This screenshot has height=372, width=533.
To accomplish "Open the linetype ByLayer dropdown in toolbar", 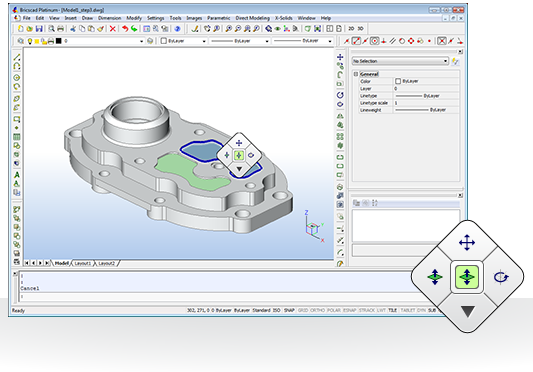I will (x=267, y=41).
